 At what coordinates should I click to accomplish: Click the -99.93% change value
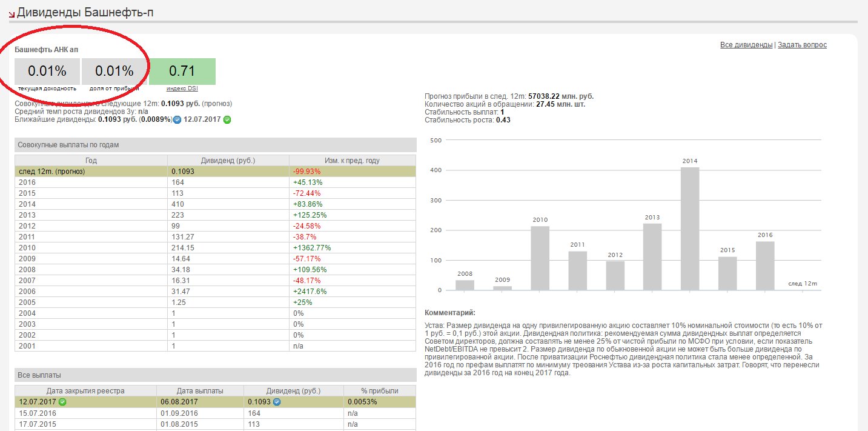(307, 172)
